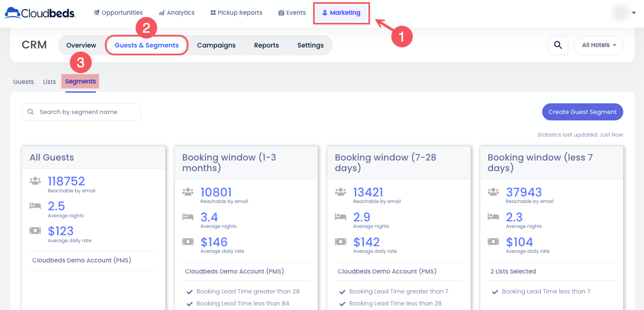Click checkmark beside Booking Lead Time less than 7
644x310 pixels.
coord(495,292)
